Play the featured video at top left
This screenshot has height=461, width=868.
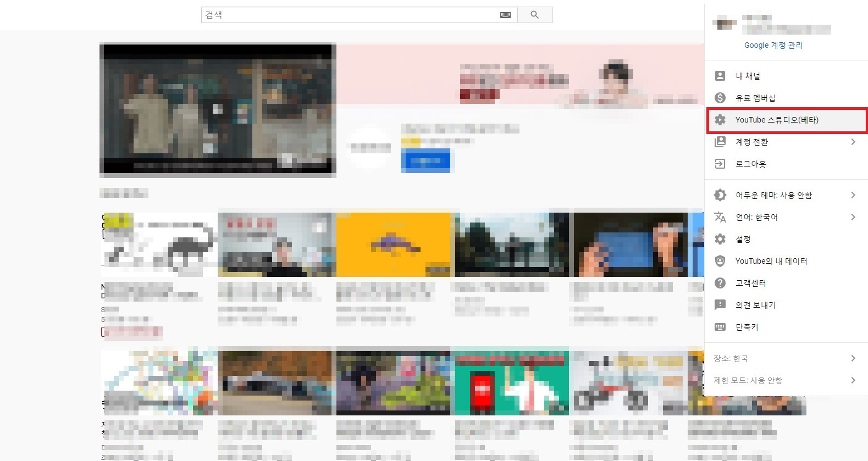[218, 109]
